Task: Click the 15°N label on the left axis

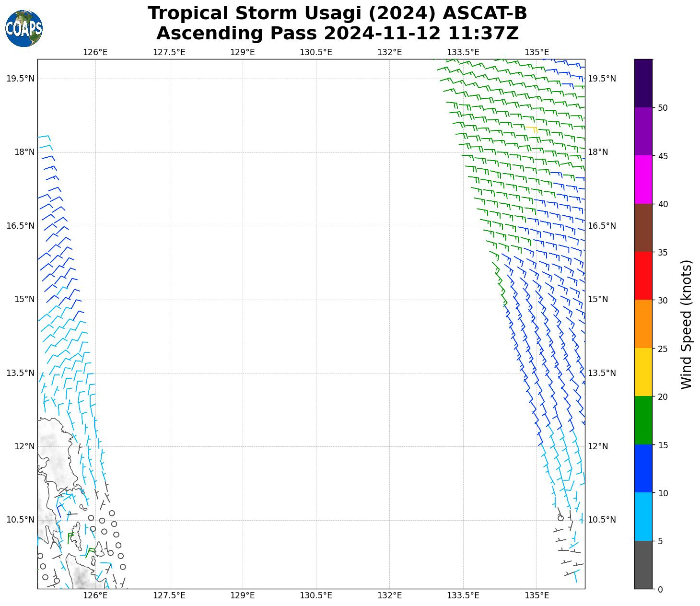Action: pos(24,299)
